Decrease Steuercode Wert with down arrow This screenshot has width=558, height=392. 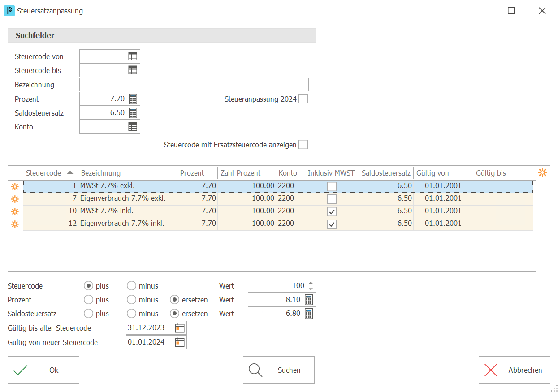point(311,289)
